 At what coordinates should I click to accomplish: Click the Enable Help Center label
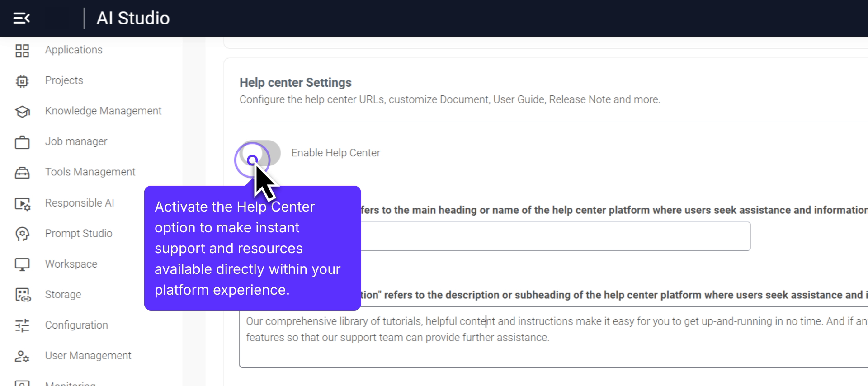pyautogui.click(x=335, y=153)
